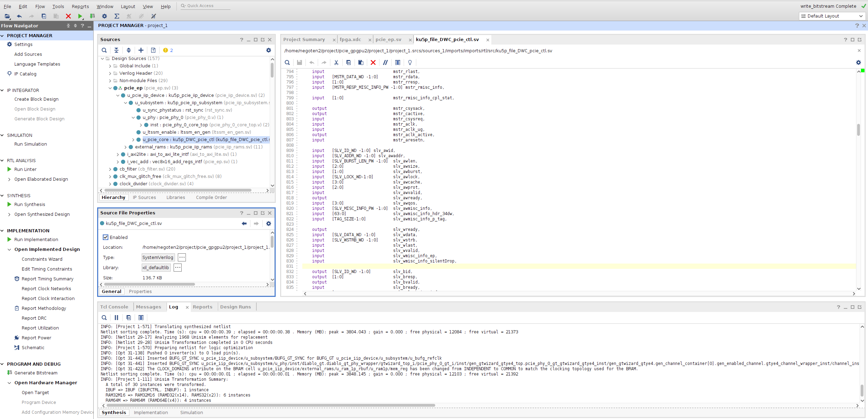Expand the Global Include folder
Image resolution: width=868 pixels, height=419 pixels.
click(x=110, y=66)
